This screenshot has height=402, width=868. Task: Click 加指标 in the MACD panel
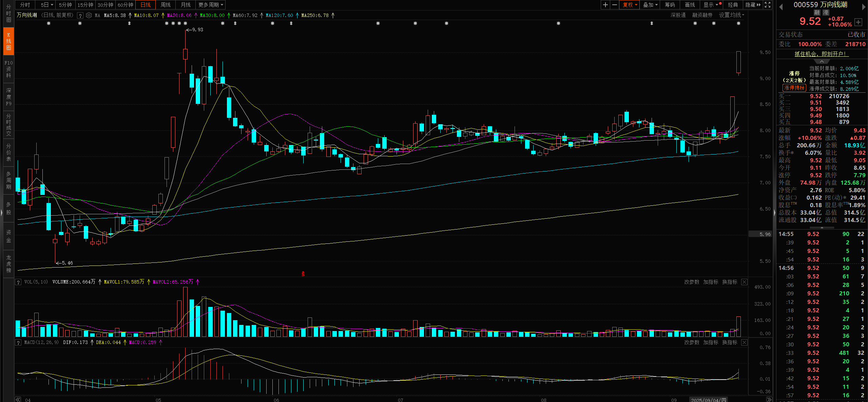coord(711,343)
